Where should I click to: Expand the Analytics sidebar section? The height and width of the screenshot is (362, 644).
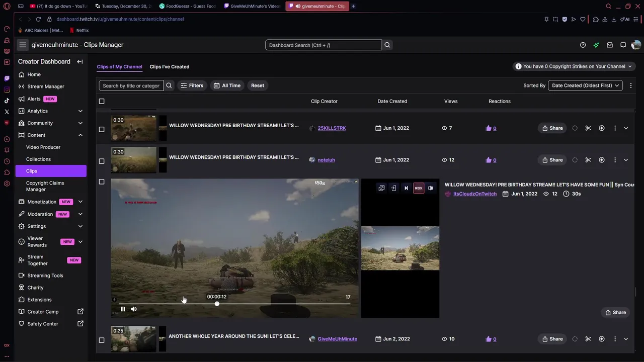80,111
